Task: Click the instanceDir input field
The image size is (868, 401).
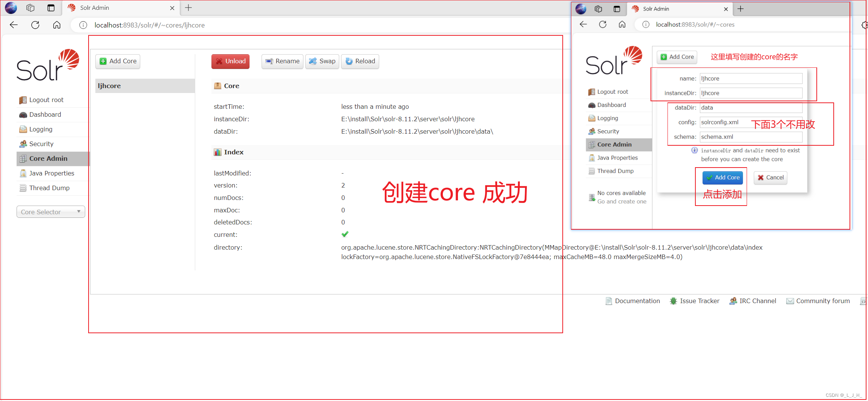Action: (751, 93)
